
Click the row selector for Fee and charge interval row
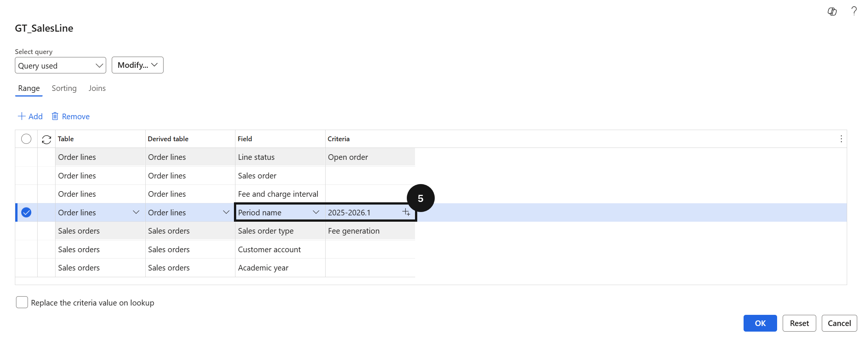(x=26, y=194)
